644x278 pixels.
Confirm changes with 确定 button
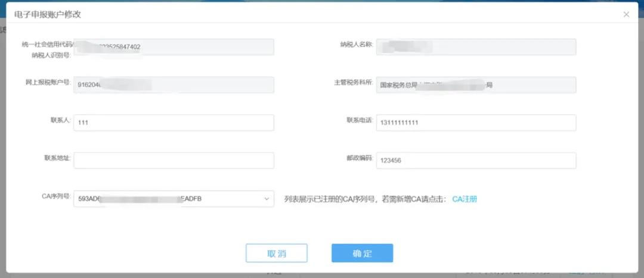click(363, 253)
